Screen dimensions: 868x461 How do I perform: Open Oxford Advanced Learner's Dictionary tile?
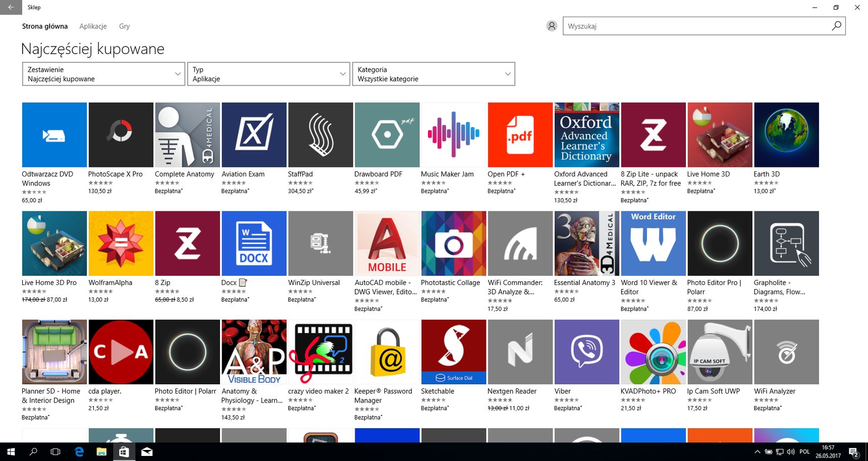(x=587, y=135)
